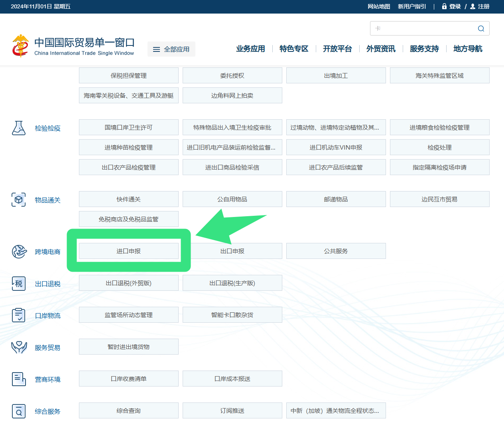Click the 出口申报 button

pyautogui.click(x=232, y=251)
